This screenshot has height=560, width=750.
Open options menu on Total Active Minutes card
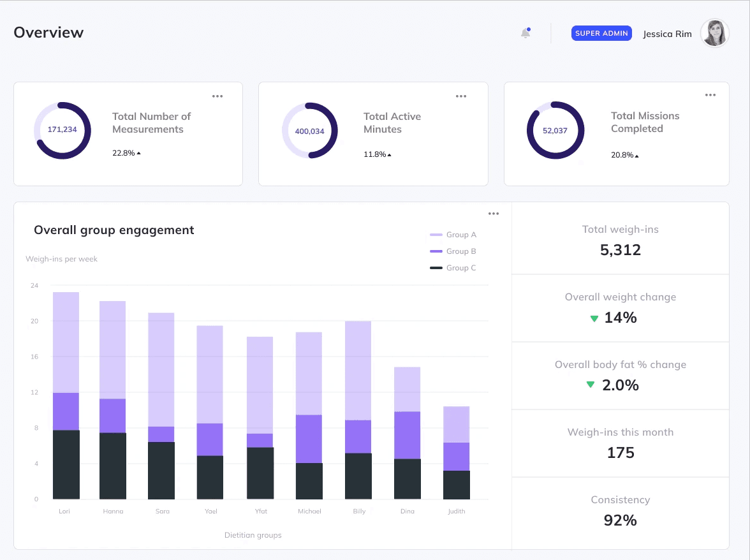(x=461, y=96)
